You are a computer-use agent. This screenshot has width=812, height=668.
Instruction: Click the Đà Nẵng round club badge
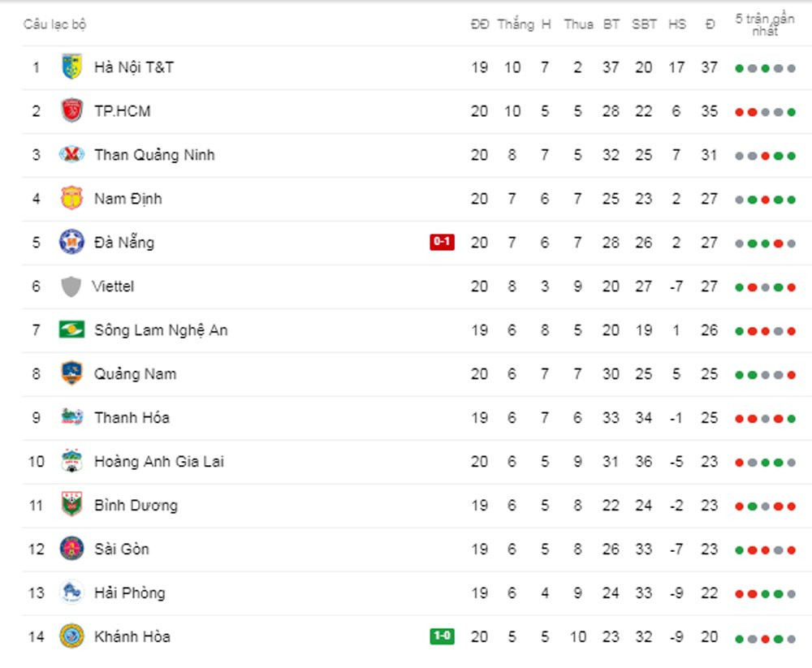click(71, 243)
